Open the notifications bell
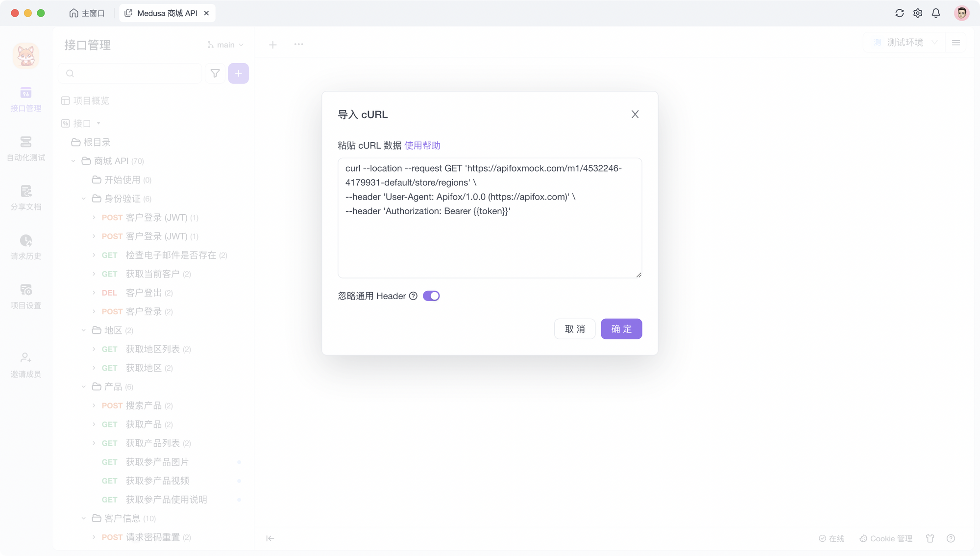980x556 pixels. coord(936,13)
